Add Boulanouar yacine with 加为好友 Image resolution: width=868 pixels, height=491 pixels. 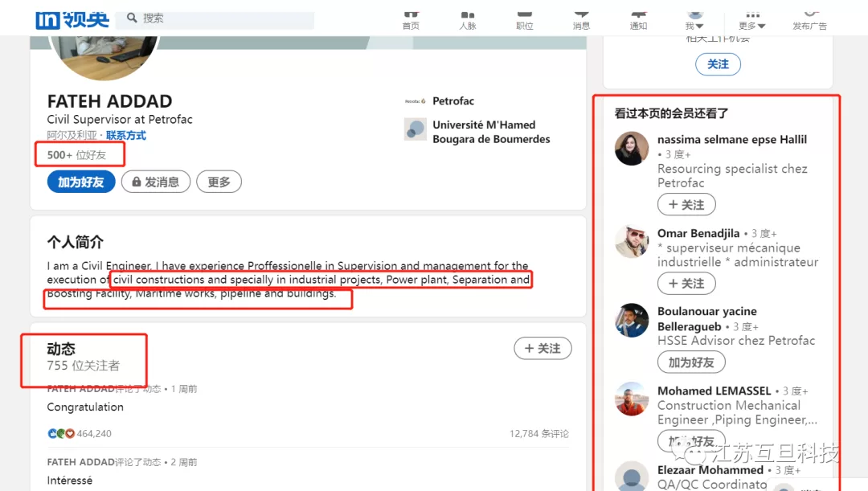[x=691, y=362]
